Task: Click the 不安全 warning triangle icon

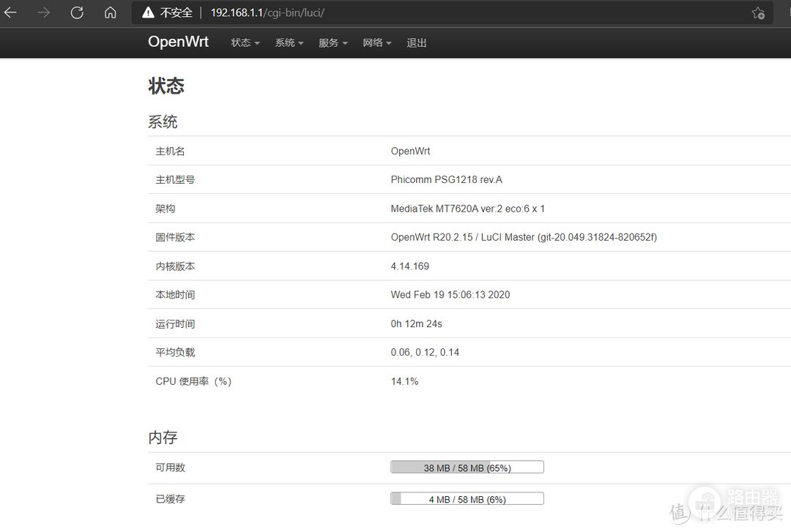Action: pyautogui.click(x=149, y=13)
